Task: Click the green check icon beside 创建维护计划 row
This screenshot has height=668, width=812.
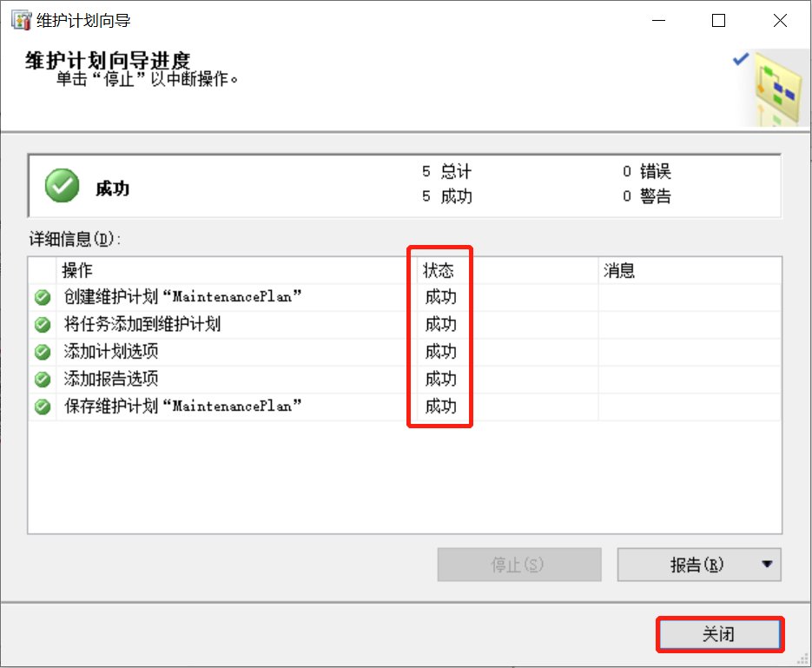Action: pos(43,298)
